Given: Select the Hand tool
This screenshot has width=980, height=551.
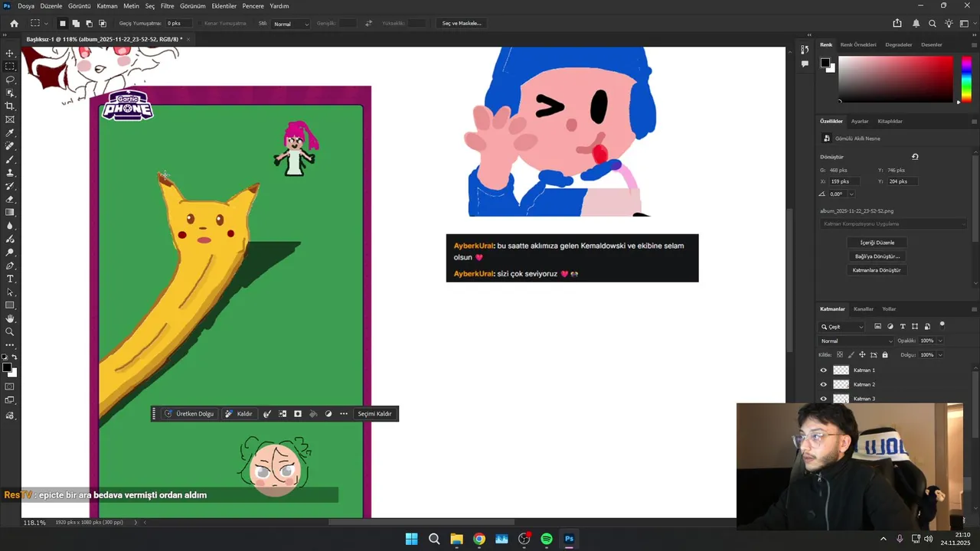Looking at the screenshot, I should [x=10, y=318].
